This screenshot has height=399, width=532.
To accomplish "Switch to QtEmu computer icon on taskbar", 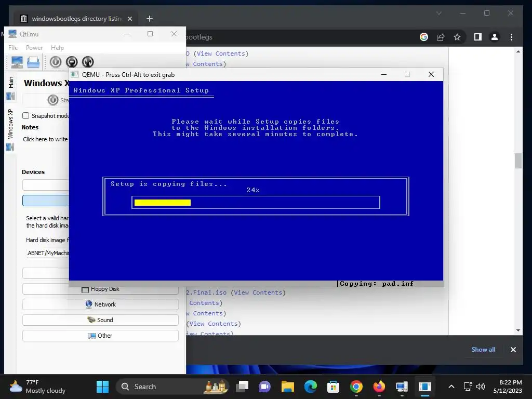I will click(402, 387).
